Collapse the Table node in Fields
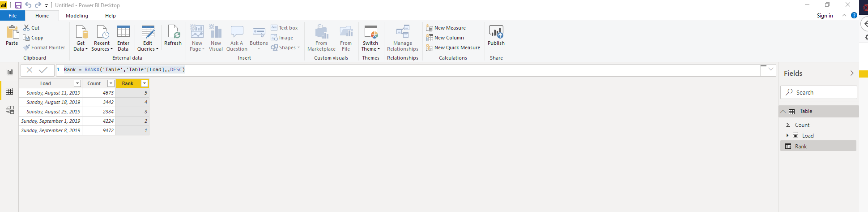This screenshot has height=212, width=868. click(x=783, y=111)
